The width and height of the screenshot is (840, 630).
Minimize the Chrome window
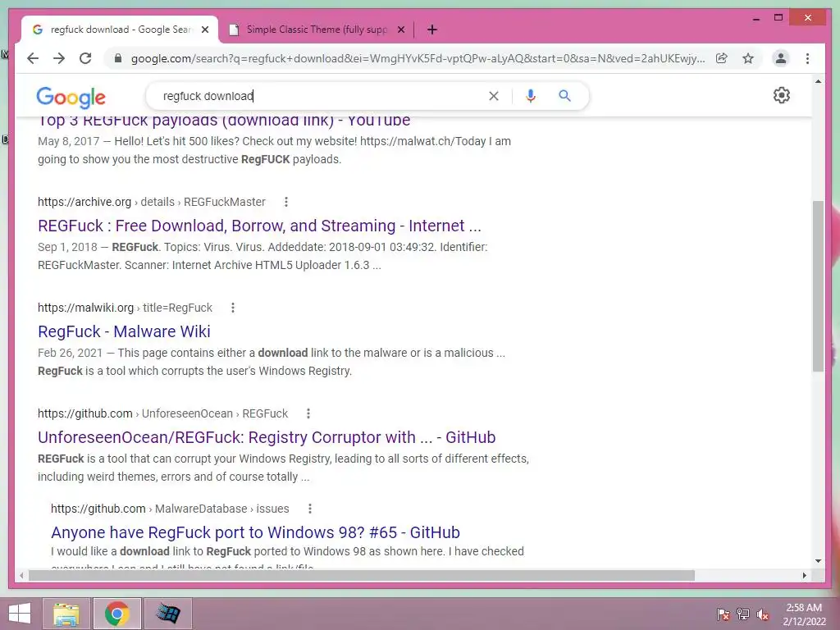click(x=756, y=18)
